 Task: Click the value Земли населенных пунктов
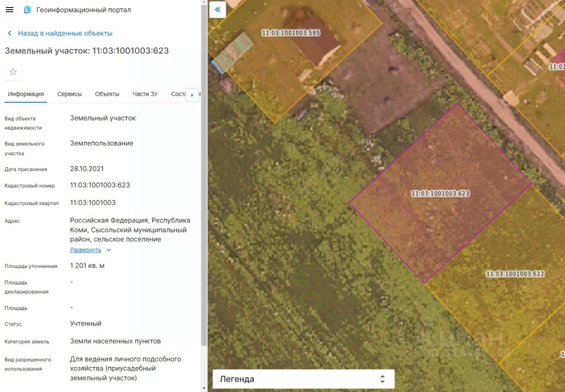pyautogui.click(x=116, y=341)
